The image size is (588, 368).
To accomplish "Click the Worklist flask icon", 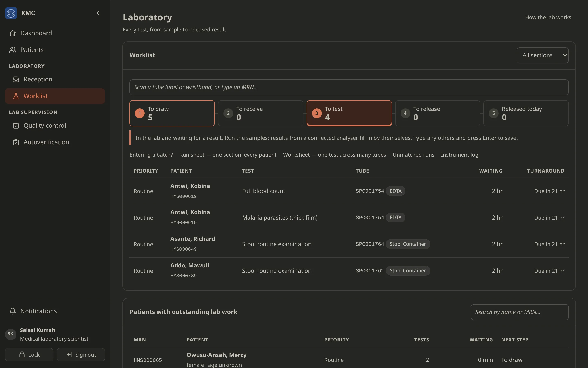I will (16, 96).
